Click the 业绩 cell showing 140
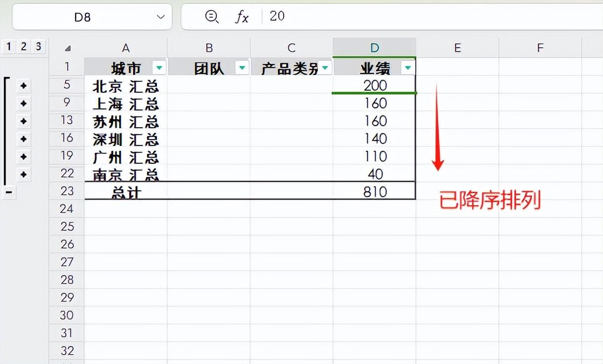Viewport: 603px width, 364px height. pyautogui.click(x=375, y=138)
